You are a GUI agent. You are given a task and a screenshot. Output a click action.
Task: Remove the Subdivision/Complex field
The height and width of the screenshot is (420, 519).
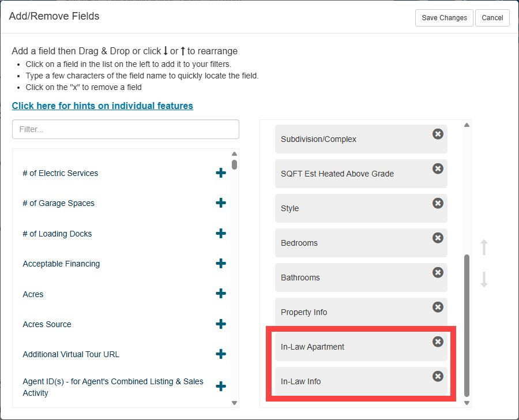438,134
